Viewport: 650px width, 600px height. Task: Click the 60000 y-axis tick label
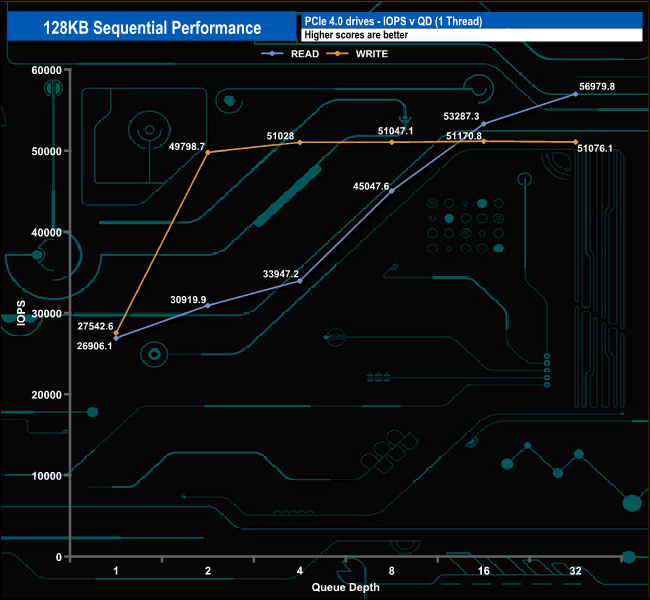coord(46,70)
